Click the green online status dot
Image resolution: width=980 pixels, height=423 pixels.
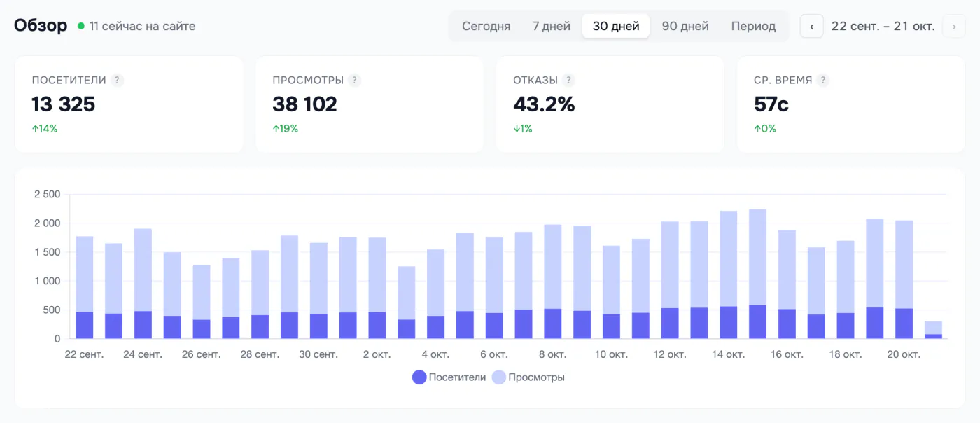click(81, 26)
